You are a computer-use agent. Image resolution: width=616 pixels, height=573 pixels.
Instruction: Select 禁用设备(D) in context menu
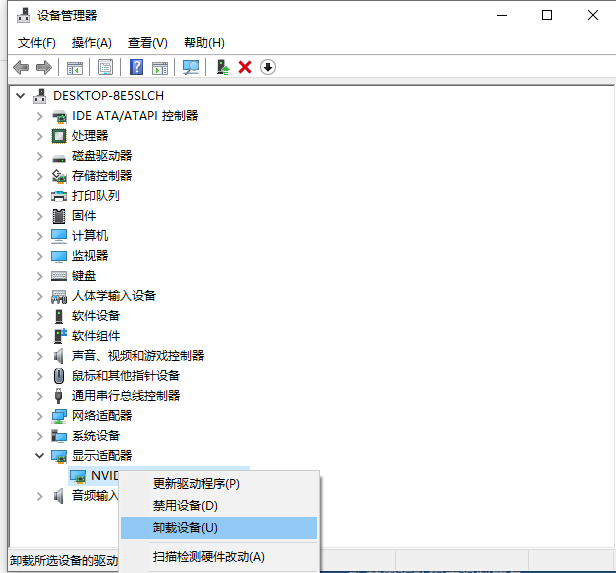(185, 506)
